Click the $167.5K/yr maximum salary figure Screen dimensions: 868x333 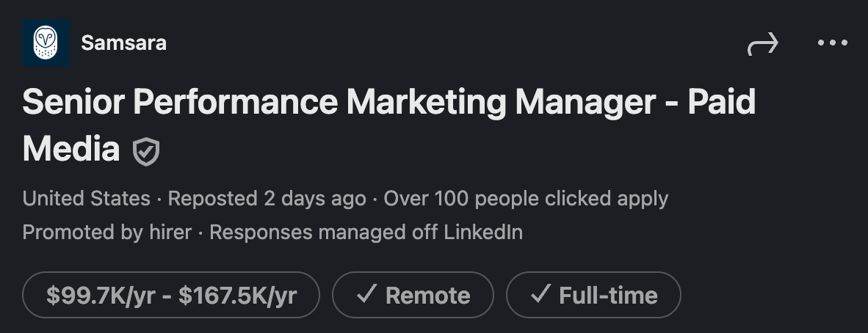coord(238,296)
